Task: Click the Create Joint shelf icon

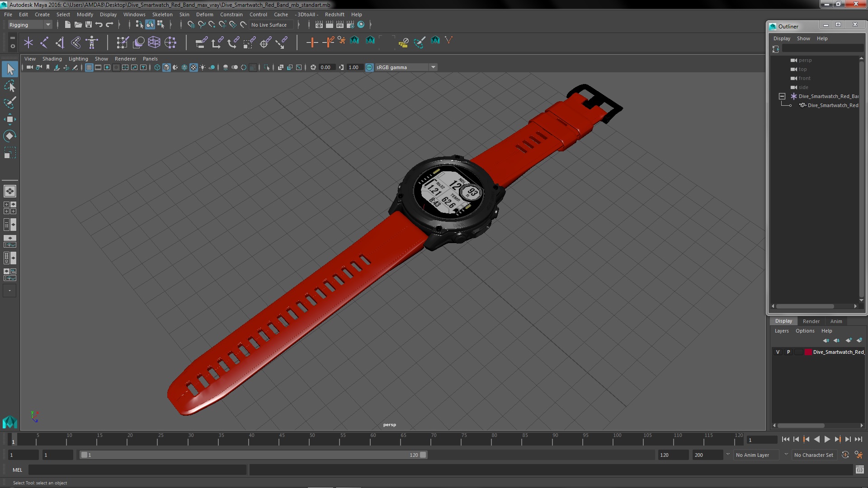Action: point(44,42)
